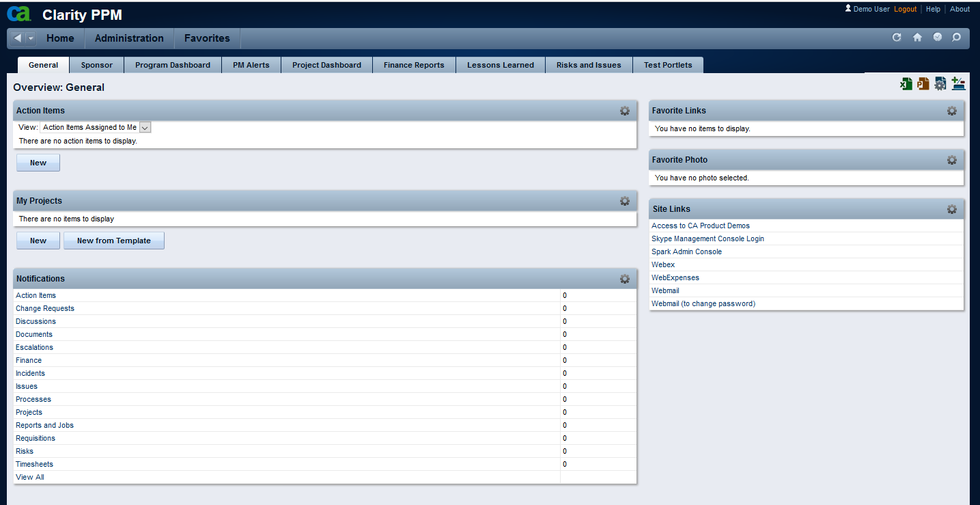Open Risks notifications
The image size is (980, 505).
coord(25,451)
